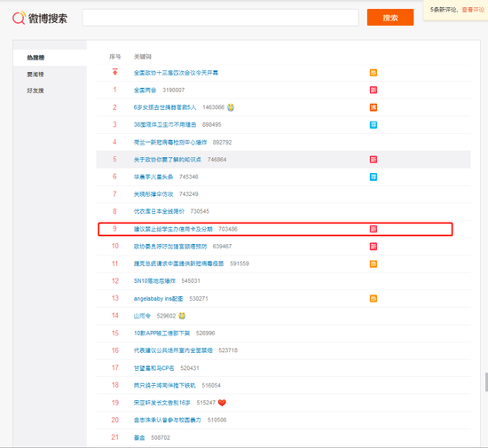Open the rank 3 topic with heat 898495
Viewport: 488px width, 448px height.
[165, 125]
